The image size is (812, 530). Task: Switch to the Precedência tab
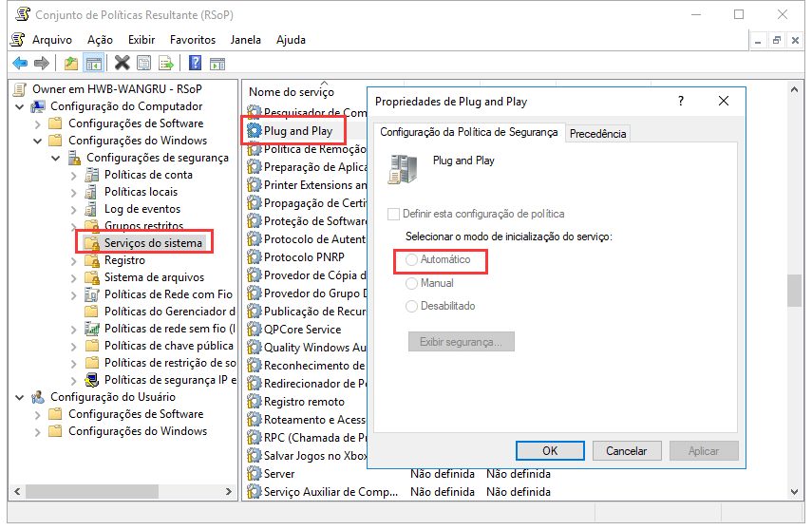(597, 134)
